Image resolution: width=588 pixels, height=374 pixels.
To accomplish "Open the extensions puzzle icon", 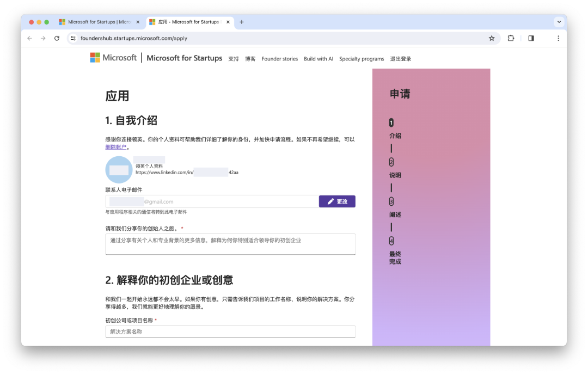I will pos(511,38).
